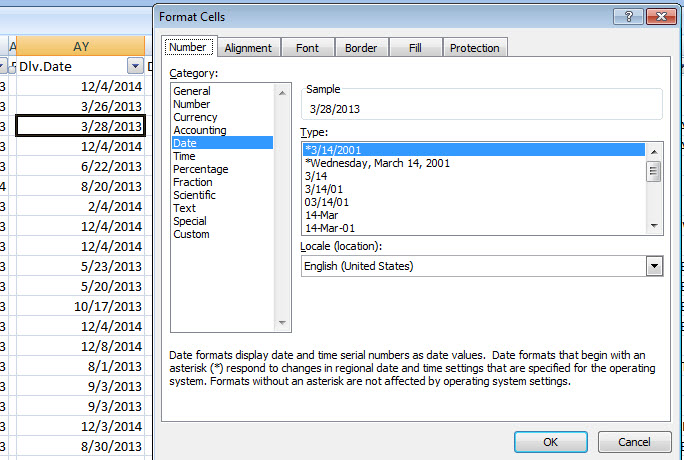Viewport: 684px width, 460px height.
Task: Click the Cancel button
Action: tap(634, 442)
